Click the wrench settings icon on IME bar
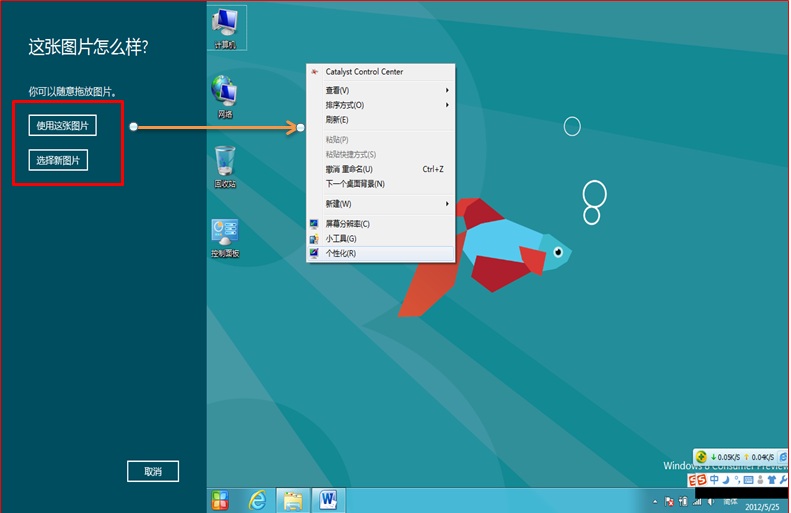The image size is (791, 513). (783, 480)
